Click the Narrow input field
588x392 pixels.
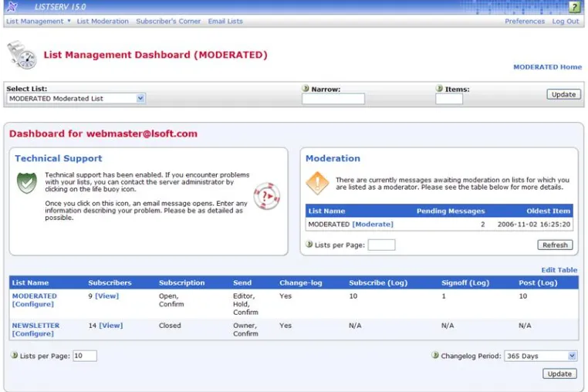[x=333, y=99]
